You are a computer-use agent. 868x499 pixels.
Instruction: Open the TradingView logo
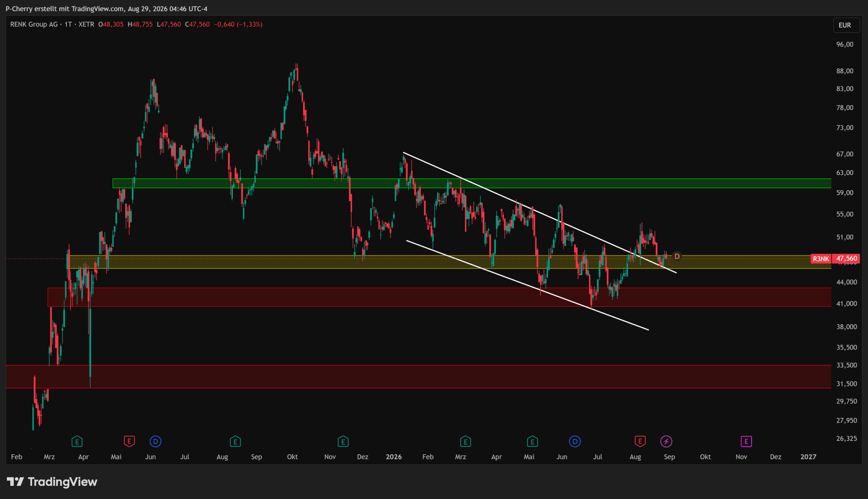[x=52, y=482]
